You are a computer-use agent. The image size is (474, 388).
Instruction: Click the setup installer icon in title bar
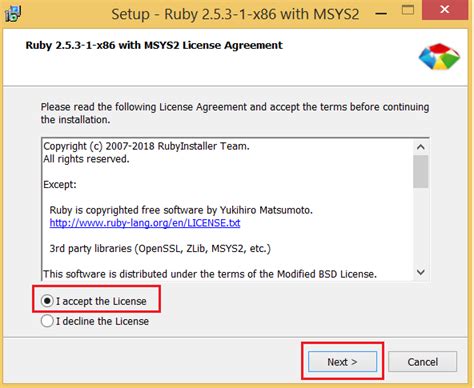[x=13, y=13]
